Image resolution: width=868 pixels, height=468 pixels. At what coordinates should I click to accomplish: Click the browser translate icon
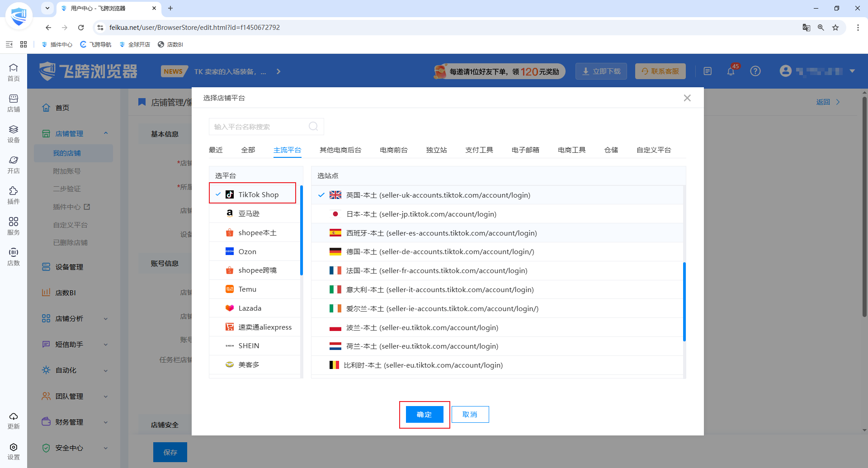tap(806, 28)
